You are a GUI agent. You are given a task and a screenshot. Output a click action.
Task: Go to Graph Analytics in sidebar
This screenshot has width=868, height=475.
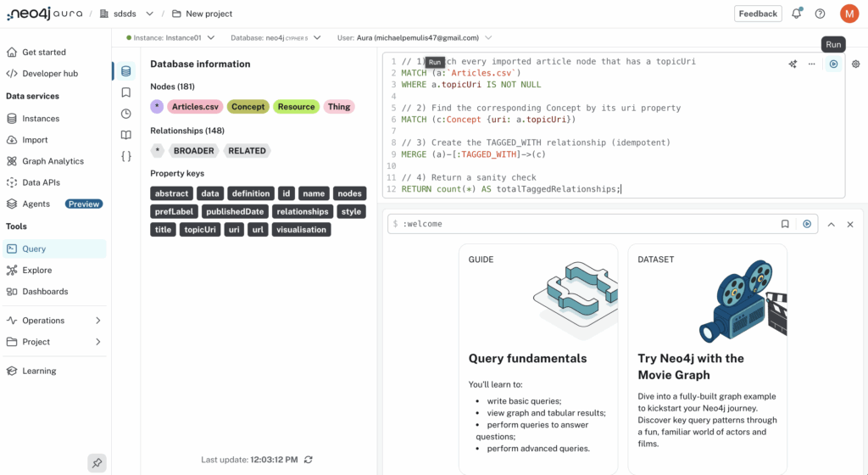(53, 161)
